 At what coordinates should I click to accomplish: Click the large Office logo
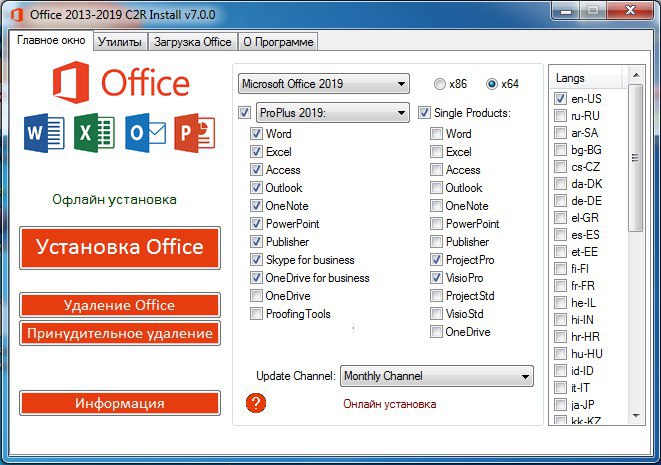point(121,83)
